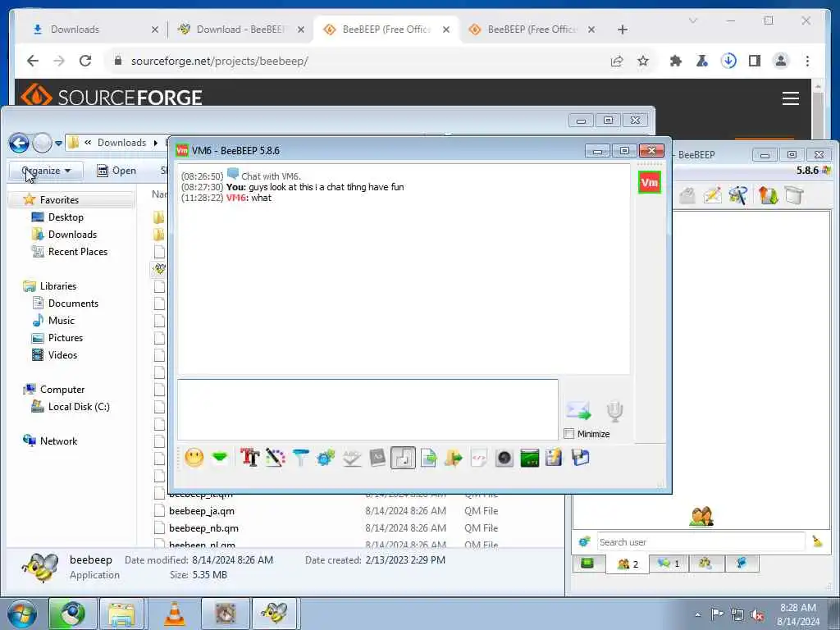
Task: Click the microphone voice message icon
Action: pos(614,412)
